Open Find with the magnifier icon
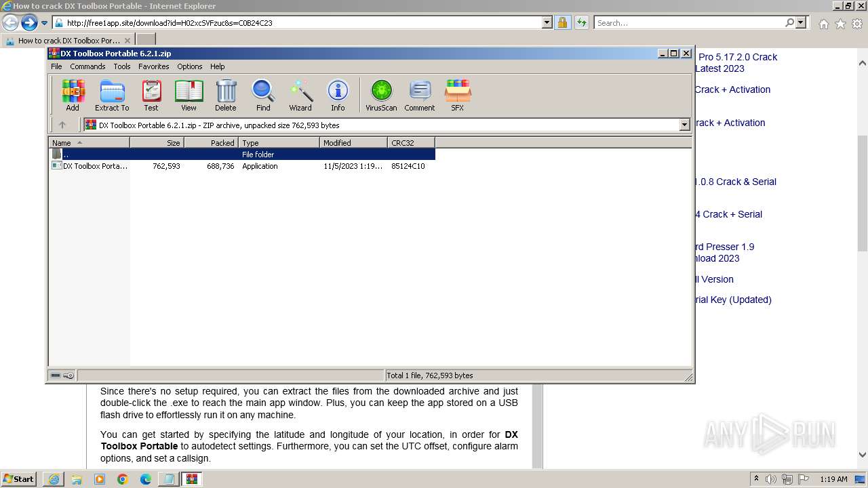Image resolution: width=868 pixels, height=488 pixels. tap(263, 96)
